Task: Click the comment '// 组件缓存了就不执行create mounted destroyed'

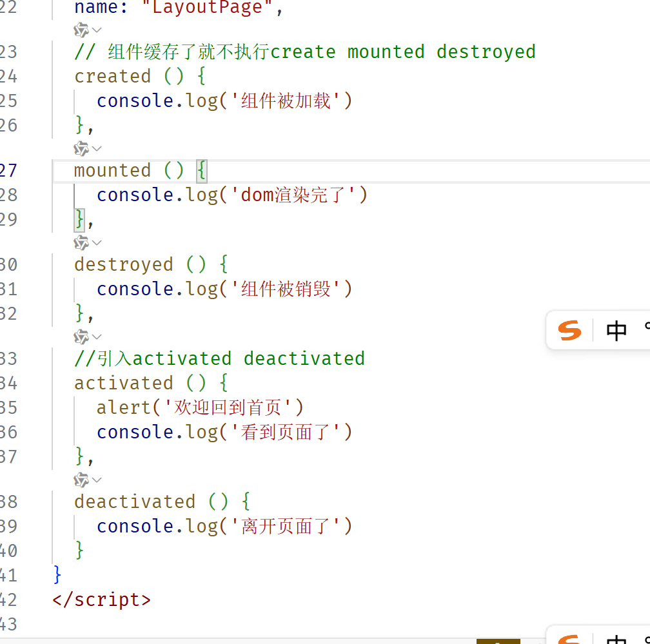Action: click(305, 52)
